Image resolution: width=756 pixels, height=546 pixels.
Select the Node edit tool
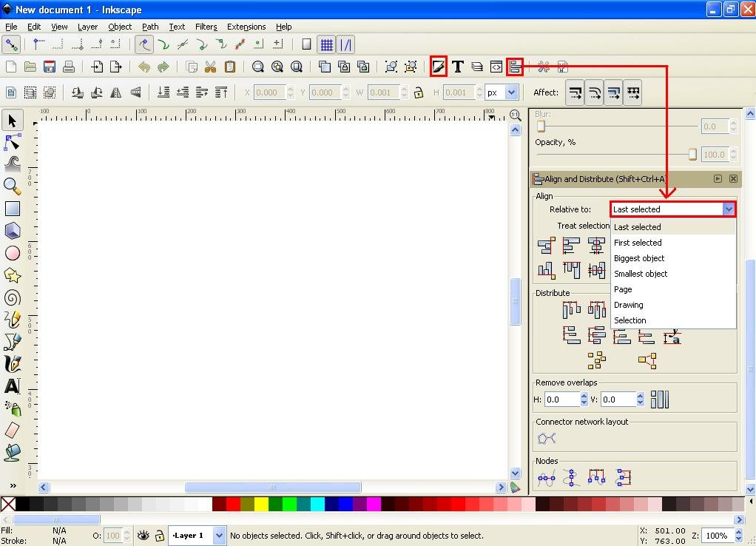pos(12,143)
